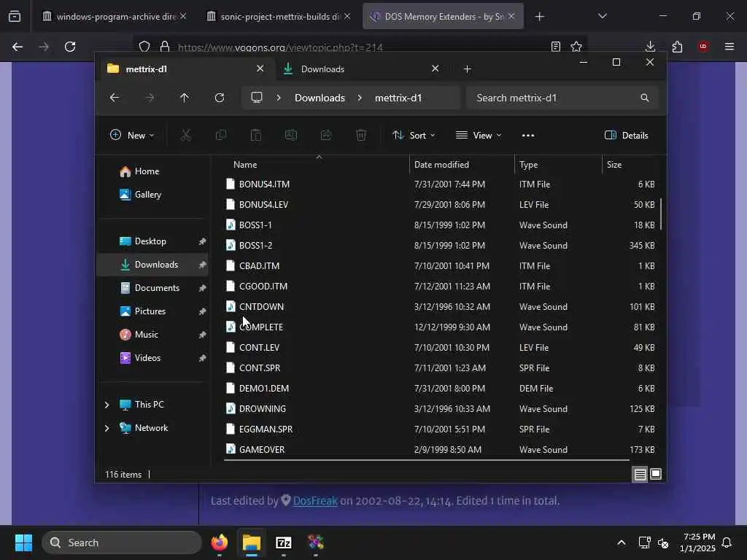Open Firefox downloads arrow icon

click(650, 47)
